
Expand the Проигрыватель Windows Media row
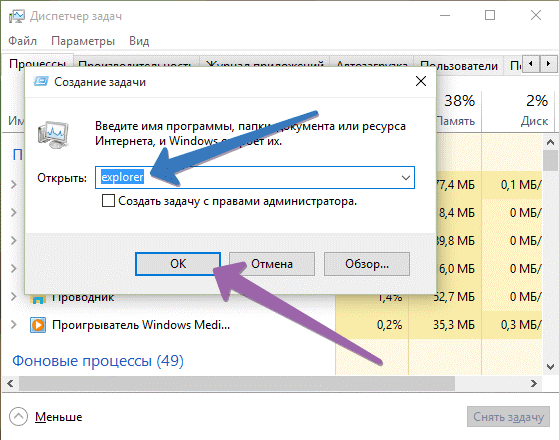point(14,325)
